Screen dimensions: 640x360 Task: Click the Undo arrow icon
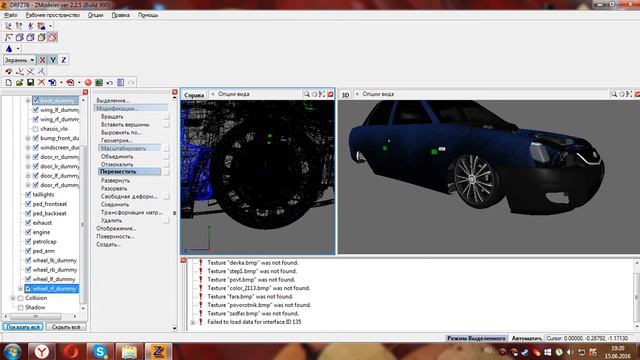click(109, 82)
